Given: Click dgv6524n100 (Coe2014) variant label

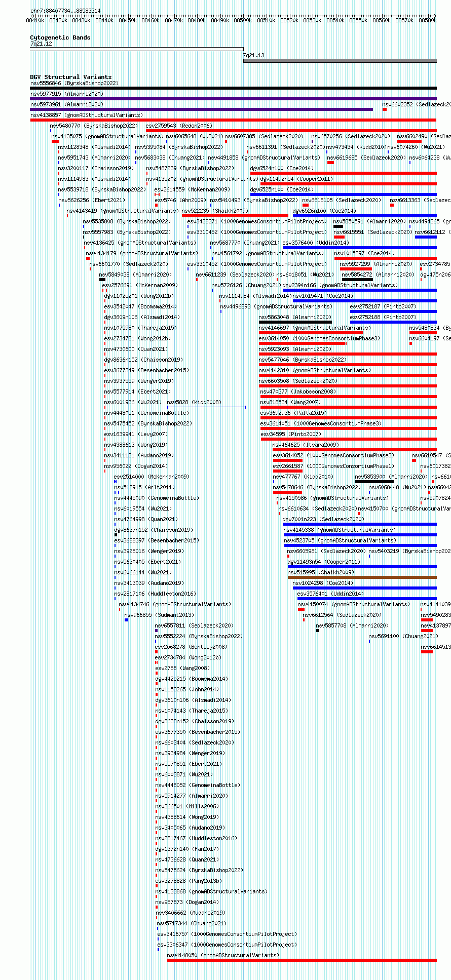Looking at the screenshot, I should pos(282,168).
